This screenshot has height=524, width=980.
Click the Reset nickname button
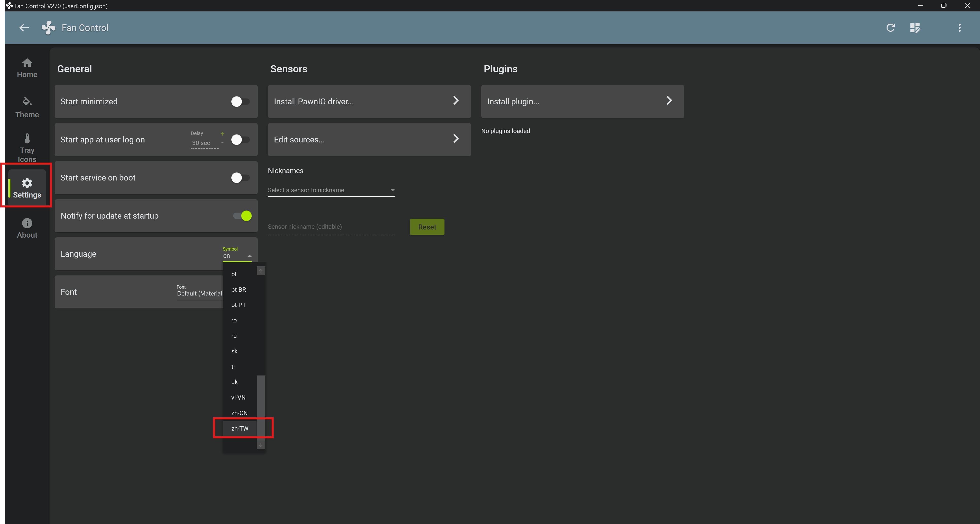pyautogui.click(x=427, y=227)
